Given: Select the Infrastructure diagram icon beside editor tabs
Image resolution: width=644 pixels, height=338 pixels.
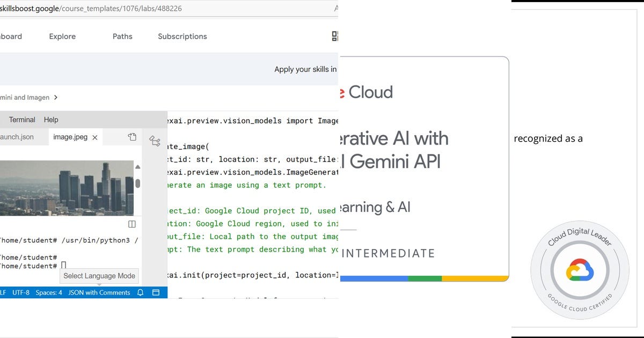Looking at the screenshot, I should [155, 141].
